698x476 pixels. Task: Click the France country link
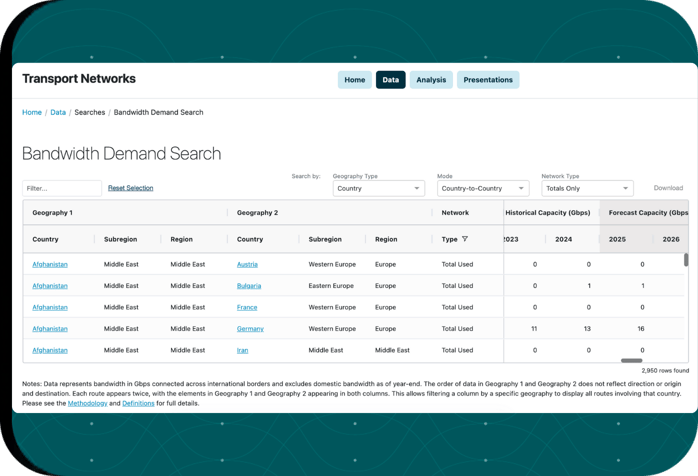(x=247, y=307)
